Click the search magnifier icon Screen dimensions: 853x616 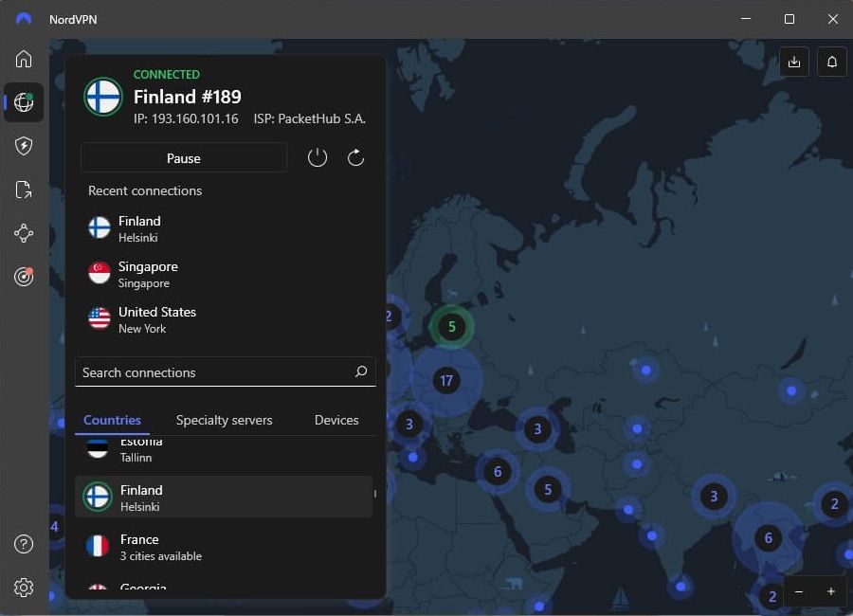(x=361, y=371)
